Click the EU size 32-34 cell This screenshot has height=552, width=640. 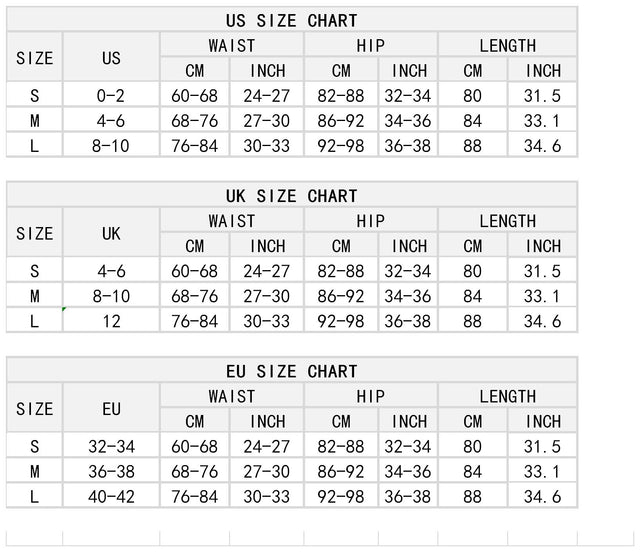pos(111,446)
